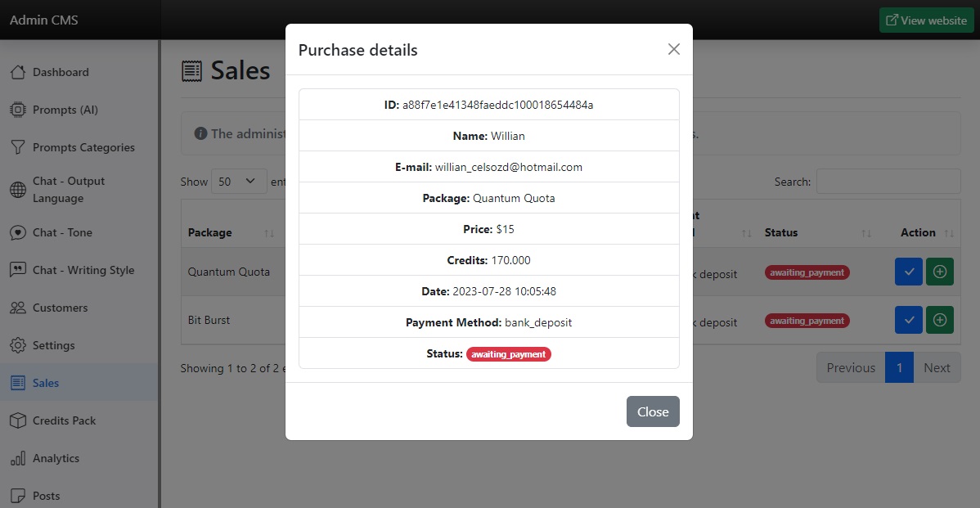Click the Customers people icon

coord(17,308)
